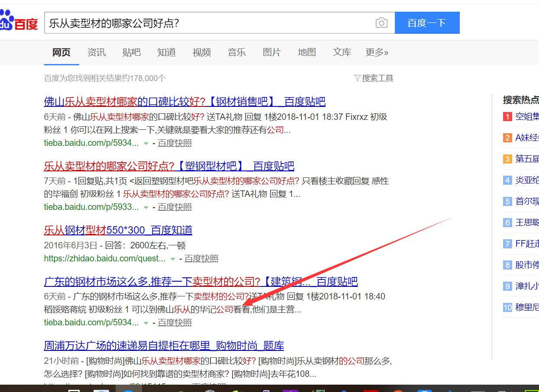This screenshot has width=539, height=392.
Task: Switch to the 文库 tab
Action: pyautogui.click(x=342, y=53)
